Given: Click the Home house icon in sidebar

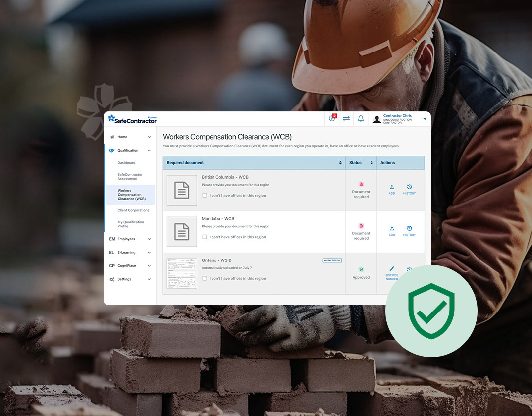Looking at the screenshot, I should [112, 137].
